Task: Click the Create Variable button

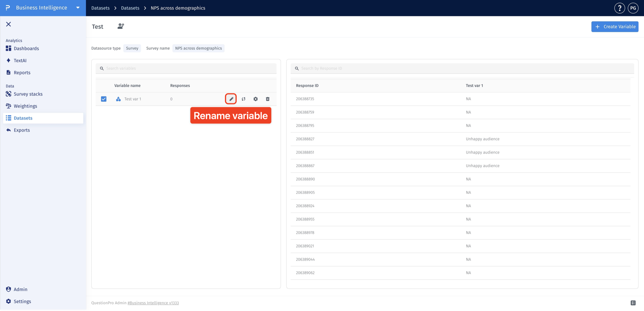Action: pos(615,27)
